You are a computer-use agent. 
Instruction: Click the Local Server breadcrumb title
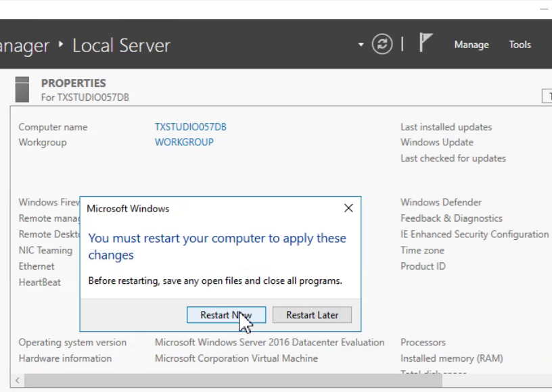pos(121,46)
